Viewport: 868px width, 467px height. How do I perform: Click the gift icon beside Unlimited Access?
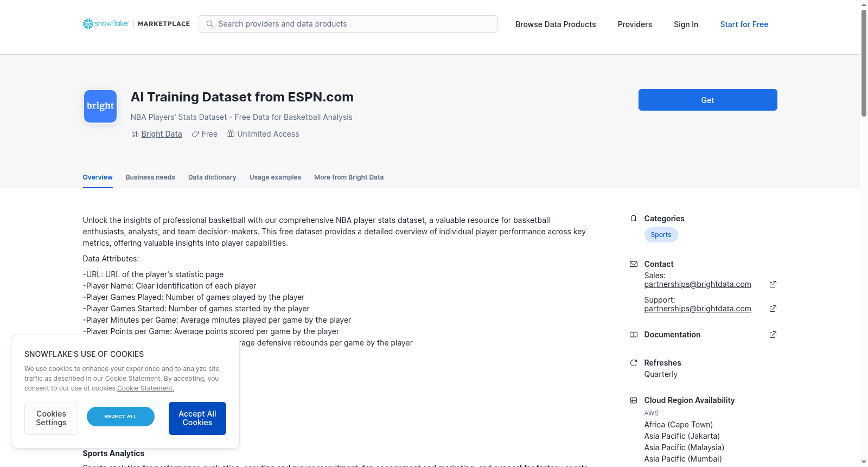(x=231, y=133)
